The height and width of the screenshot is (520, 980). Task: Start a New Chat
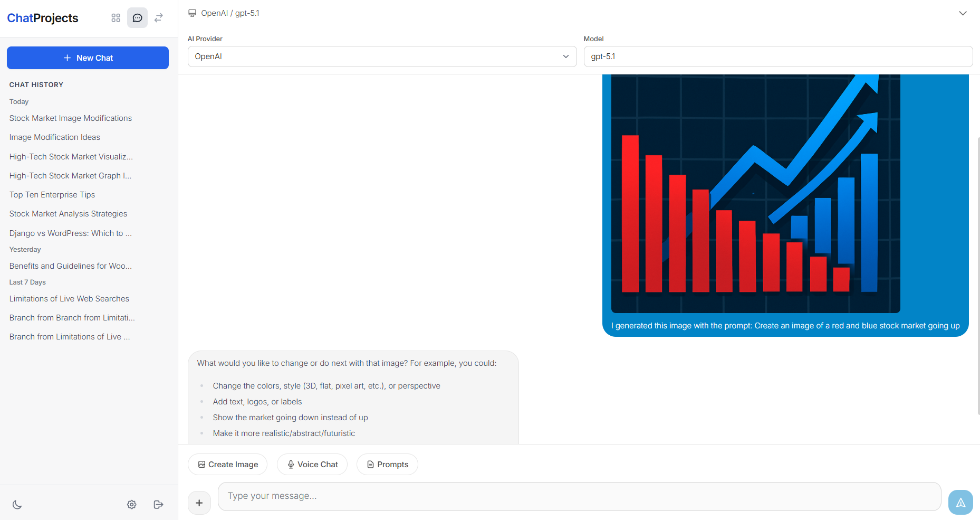tap(88, 58)
